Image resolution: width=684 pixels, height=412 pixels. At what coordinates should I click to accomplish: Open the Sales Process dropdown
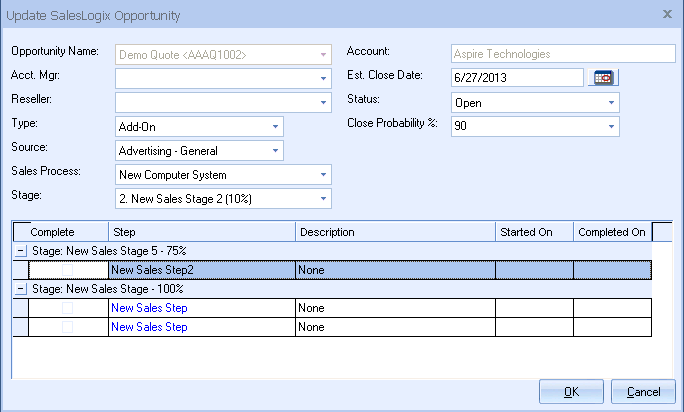323,175
